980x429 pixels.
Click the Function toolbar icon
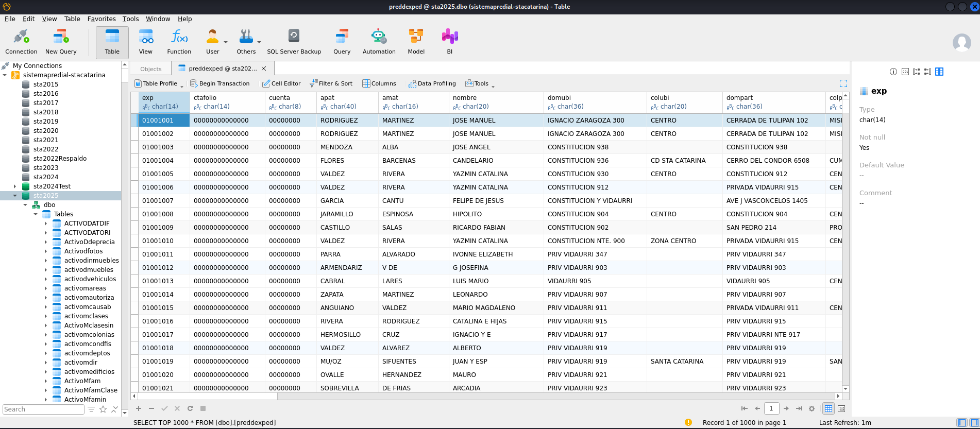179,41
